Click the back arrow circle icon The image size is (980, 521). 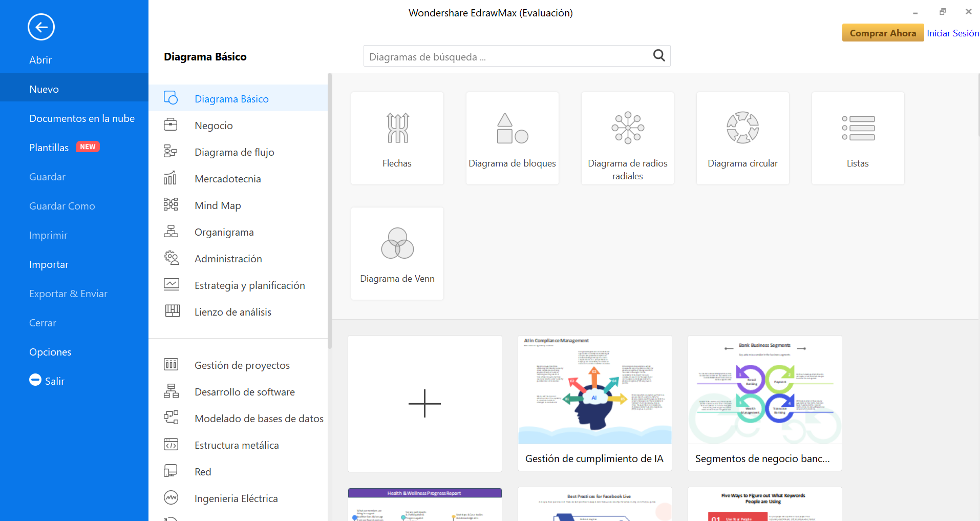41,27
